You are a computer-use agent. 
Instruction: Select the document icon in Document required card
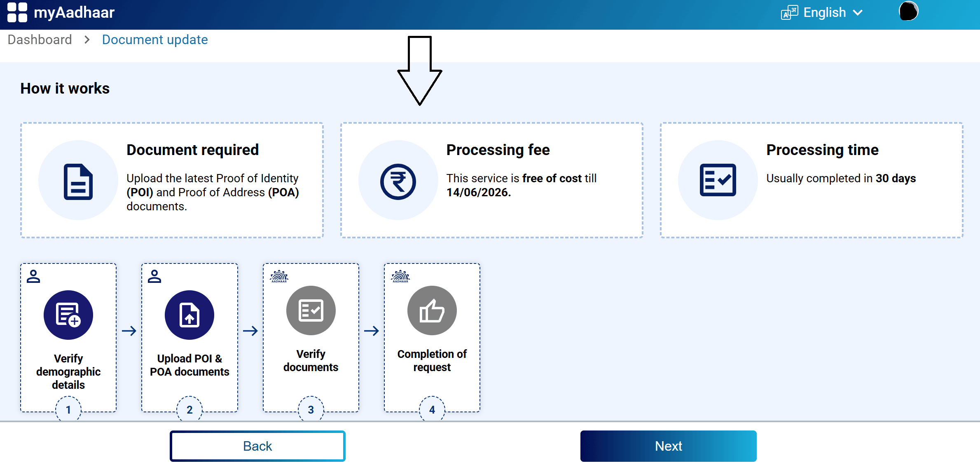click(x=78, y=181)
